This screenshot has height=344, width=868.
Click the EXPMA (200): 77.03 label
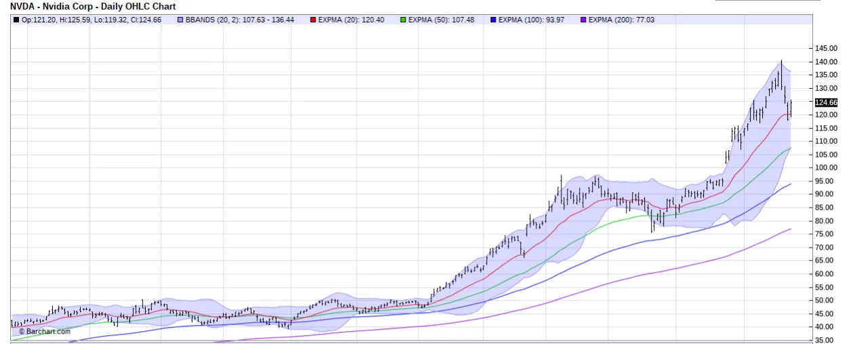coord(622,20)
